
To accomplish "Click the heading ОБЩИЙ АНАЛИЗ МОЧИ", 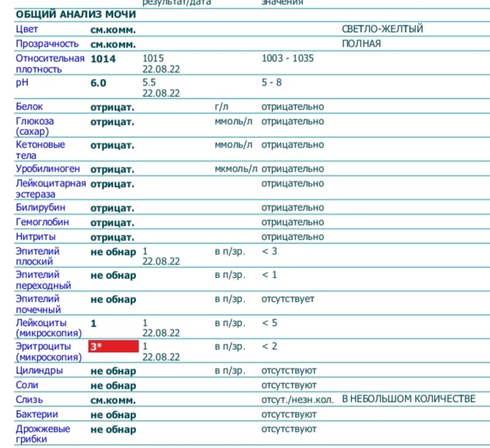I will (76, 15).
